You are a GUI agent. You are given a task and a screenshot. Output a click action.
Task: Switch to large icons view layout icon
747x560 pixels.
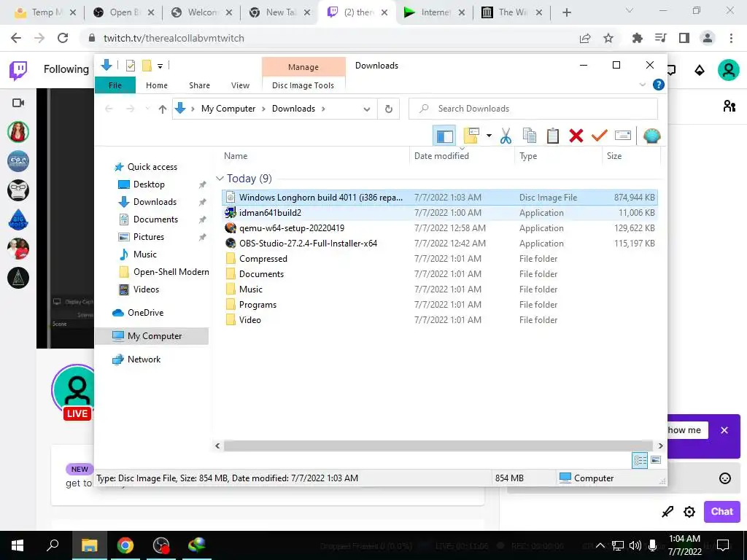point(656,460)
